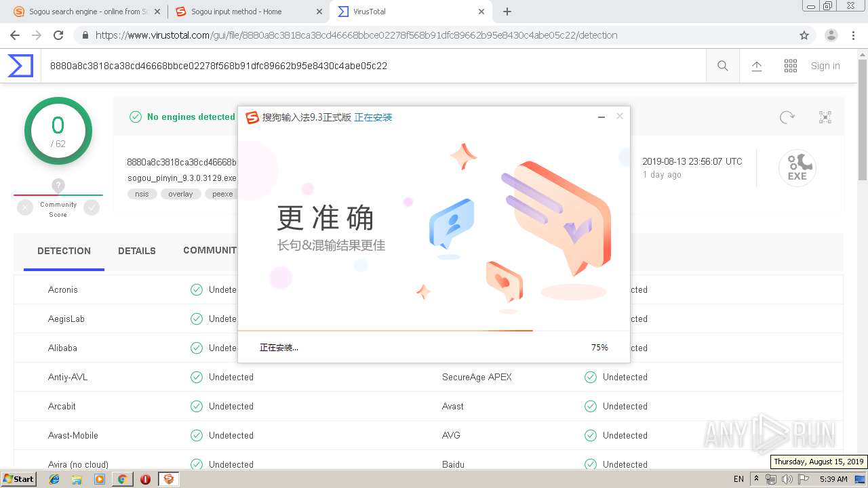Click the upload file icon

coord(757,66)
